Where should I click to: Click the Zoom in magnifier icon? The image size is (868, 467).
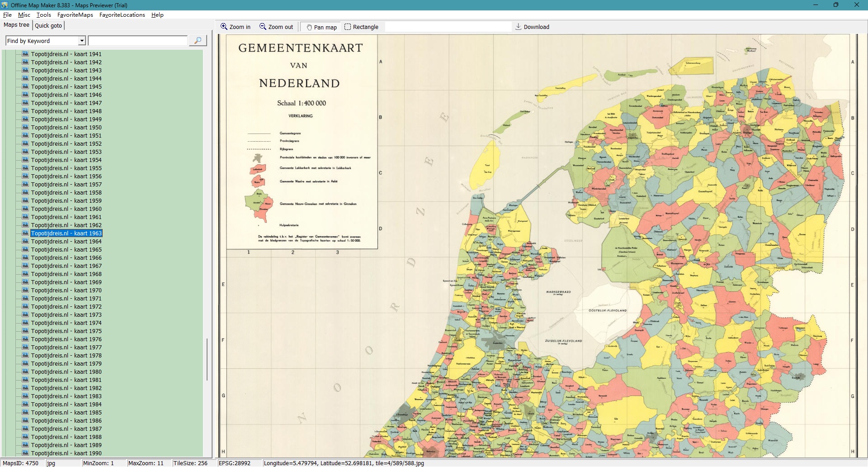(224, 27)
